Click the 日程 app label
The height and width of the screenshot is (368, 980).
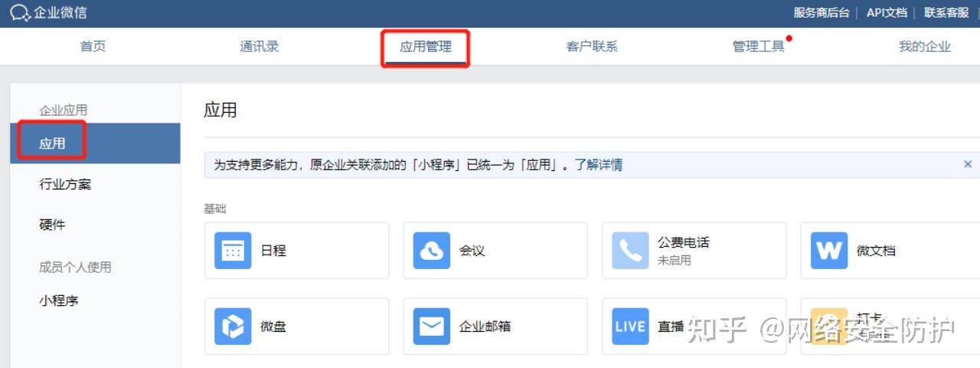[273, 251]
